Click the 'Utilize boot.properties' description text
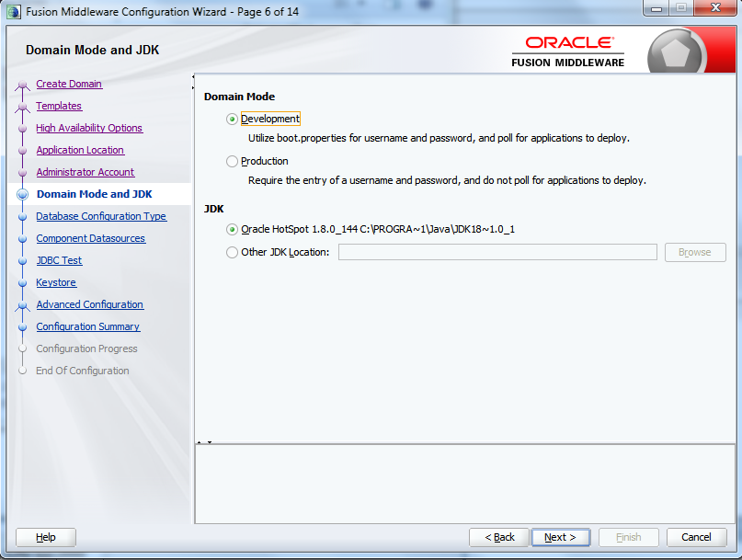742x560 pixels. 439,138
